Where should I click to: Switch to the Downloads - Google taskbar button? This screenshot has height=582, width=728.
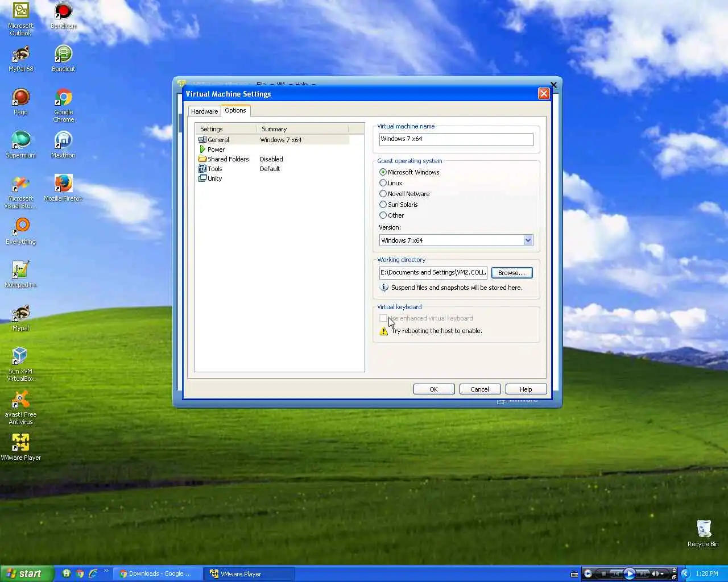click(x=156, y=573)
